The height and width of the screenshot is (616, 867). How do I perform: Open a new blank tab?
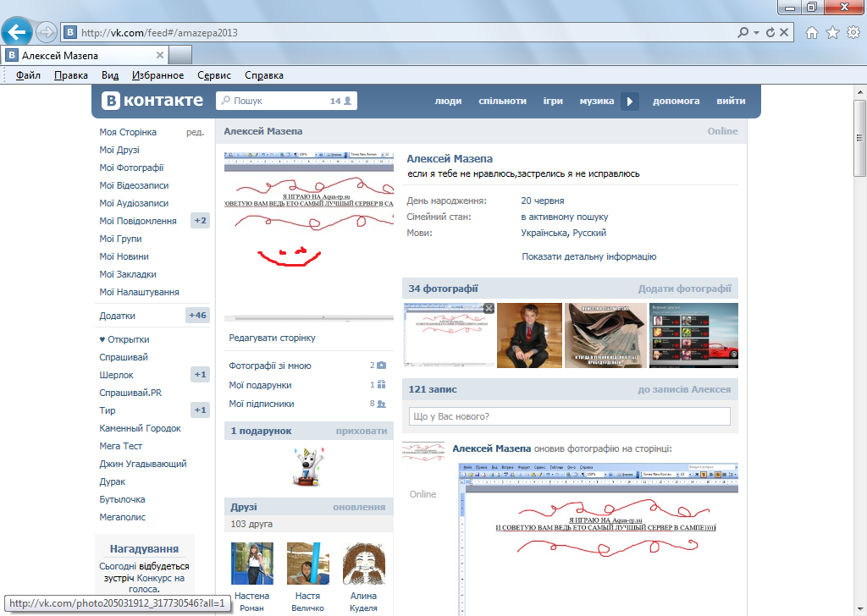(x=180, y=55)
